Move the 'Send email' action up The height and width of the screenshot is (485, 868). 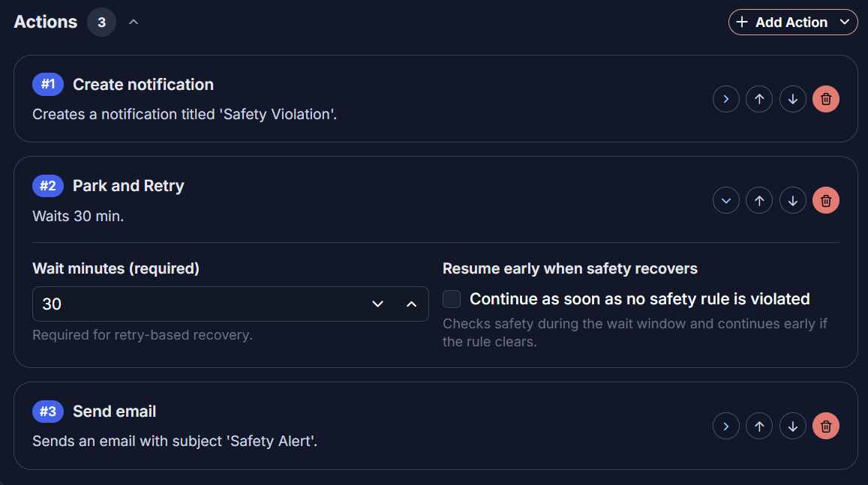click(x=759, y=426)
